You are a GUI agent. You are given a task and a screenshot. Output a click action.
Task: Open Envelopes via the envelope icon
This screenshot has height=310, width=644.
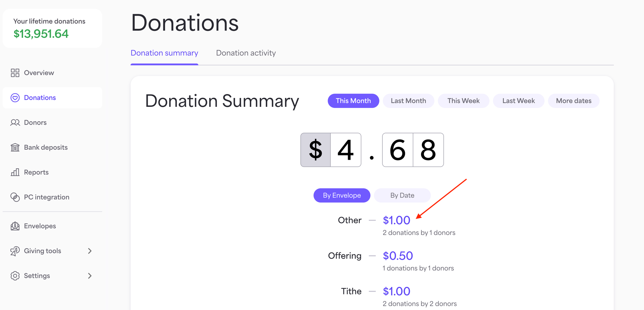point(15,226)
